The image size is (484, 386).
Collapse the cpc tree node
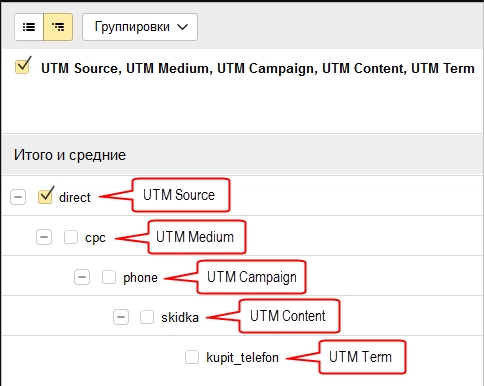coord(44,237)
